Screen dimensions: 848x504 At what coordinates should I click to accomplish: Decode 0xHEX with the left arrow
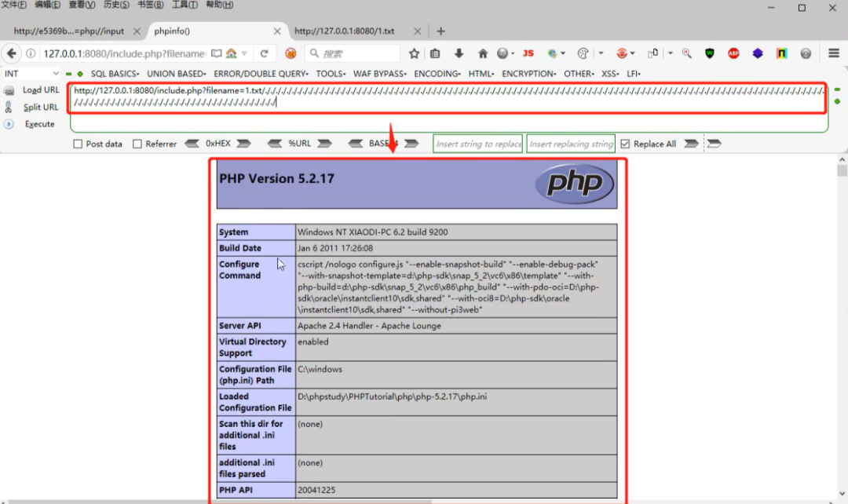click(x=192, y=144)
